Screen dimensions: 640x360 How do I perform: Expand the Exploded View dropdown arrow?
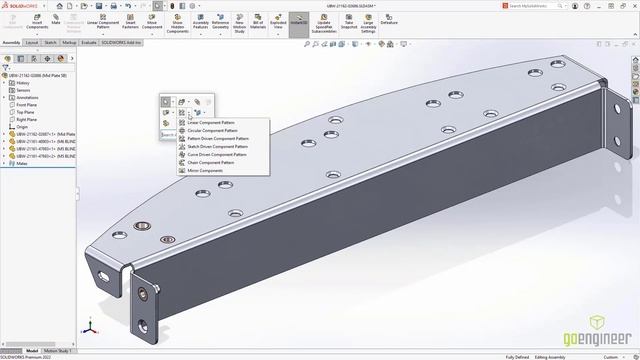[x=278, y=34]
